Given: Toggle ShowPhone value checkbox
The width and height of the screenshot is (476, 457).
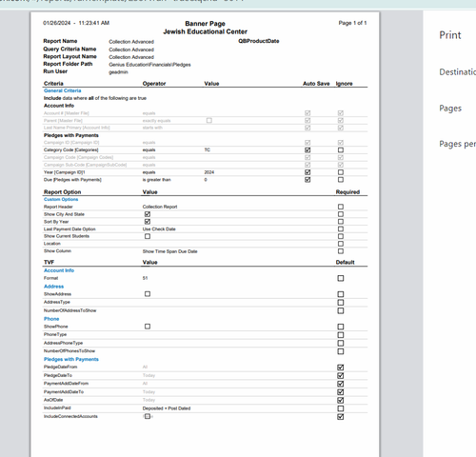Looking at the screenshot, I should [x=148, y=327].
